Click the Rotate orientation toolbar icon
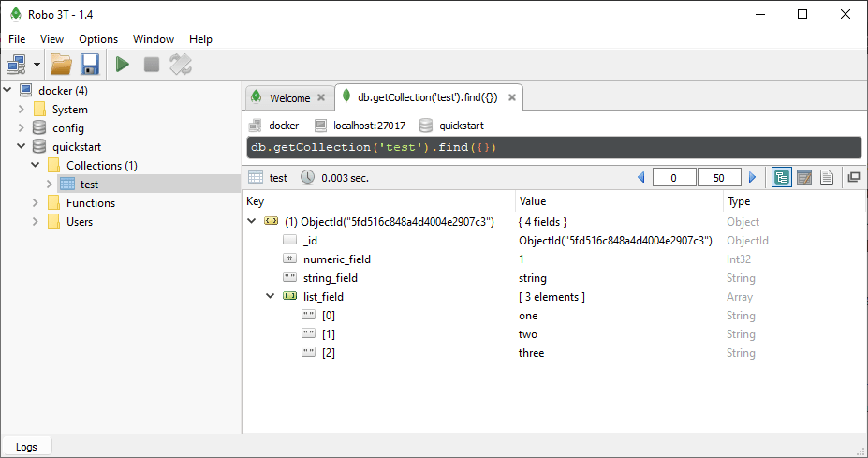Image resolution: width=868 pixels, height=458 pixels. pos(181,65)
